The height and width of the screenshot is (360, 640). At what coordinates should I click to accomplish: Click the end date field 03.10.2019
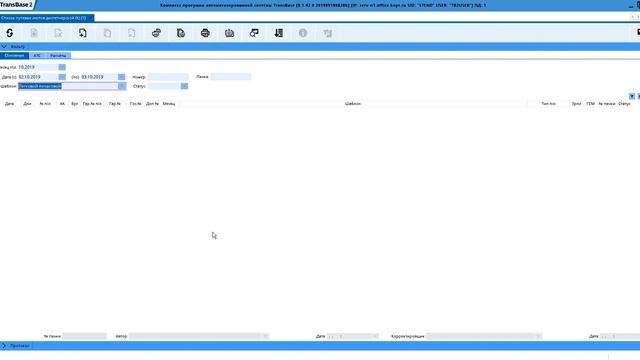click(x=100, y=77)
